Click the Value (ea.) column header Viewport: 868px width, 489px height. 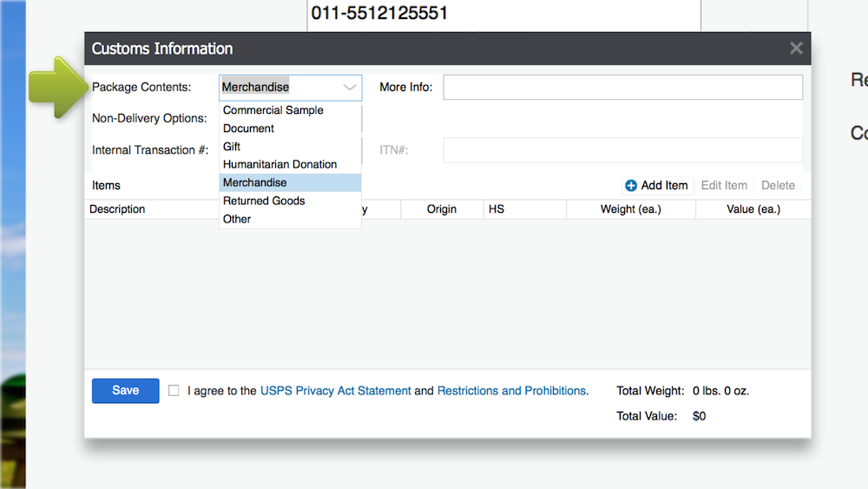753,209
